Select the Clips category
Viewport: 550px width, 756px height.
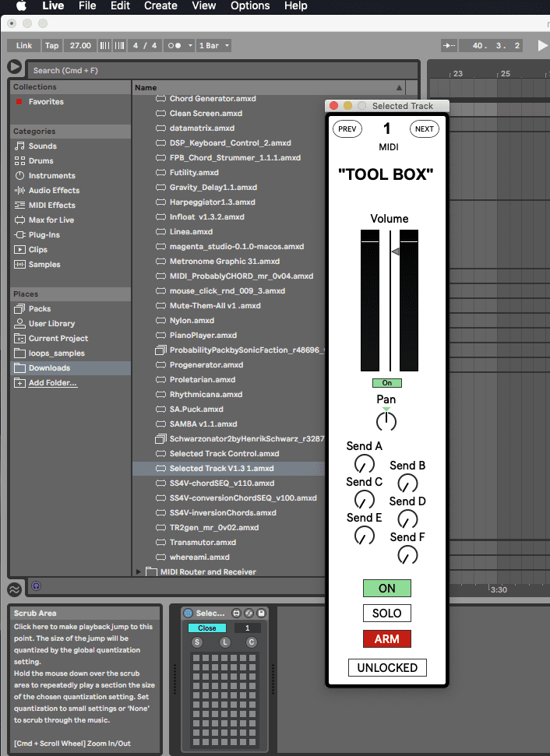pos(37,250)
